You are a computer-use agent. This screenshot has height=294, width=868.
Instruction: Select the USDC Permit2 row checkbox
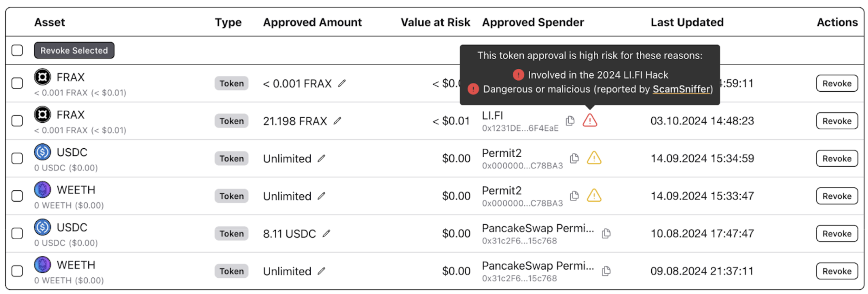[x=17, y=158]
